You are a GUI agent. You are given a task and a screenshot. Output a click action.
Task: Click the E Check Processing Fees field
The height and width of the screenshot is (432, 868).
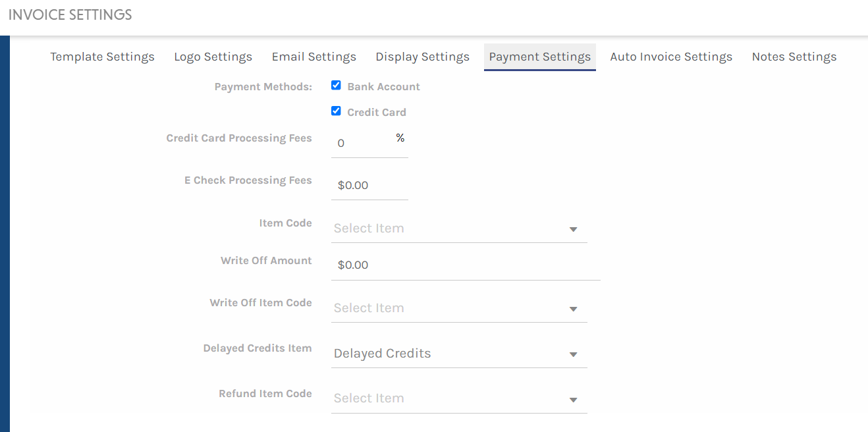[x=369, y=186]
